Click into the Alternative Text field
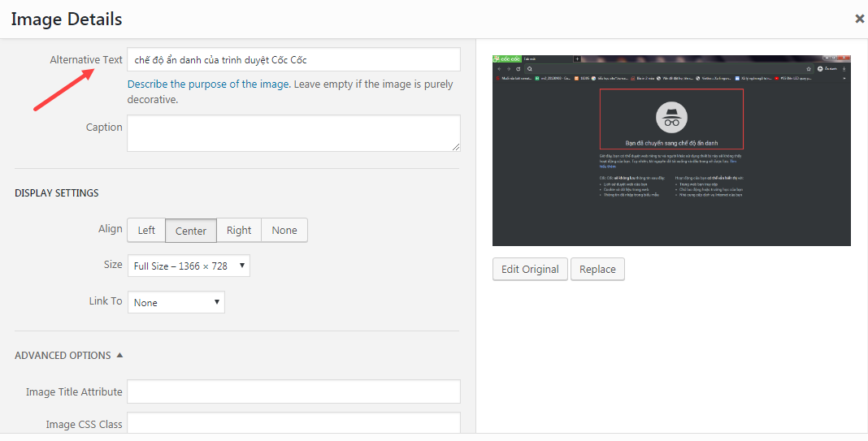This screenshot has height=441, width=868. pyautogui.click(x=293, y=60)
